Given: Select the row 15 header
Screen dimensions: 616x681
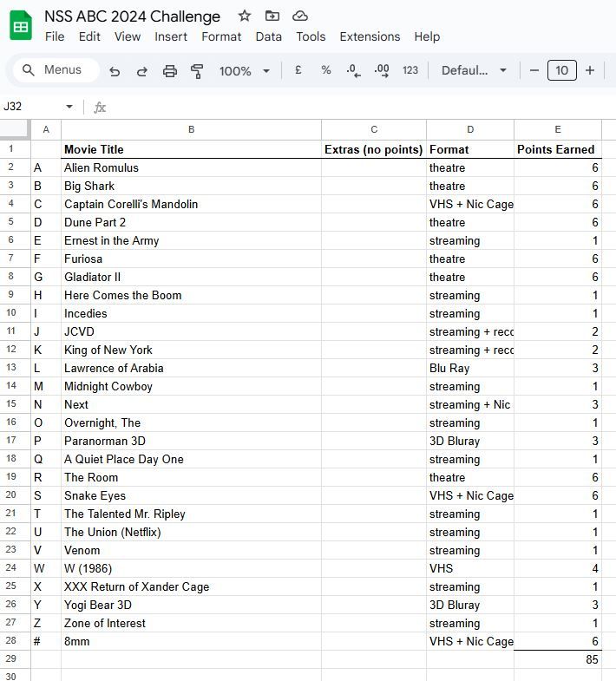Looking at the screenshot, I should (x=16, y=404).
